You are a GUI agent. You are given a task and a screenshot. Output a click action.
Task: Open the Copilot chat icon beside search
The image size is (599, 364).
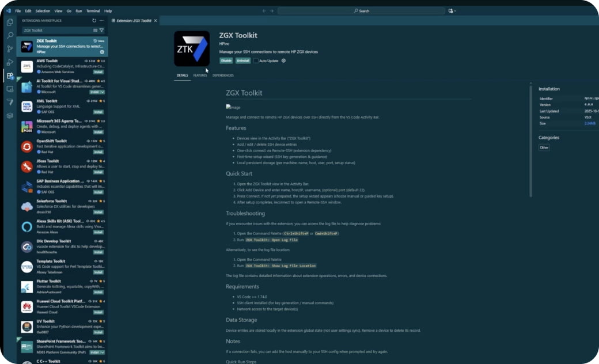click(x=452, y=11)
